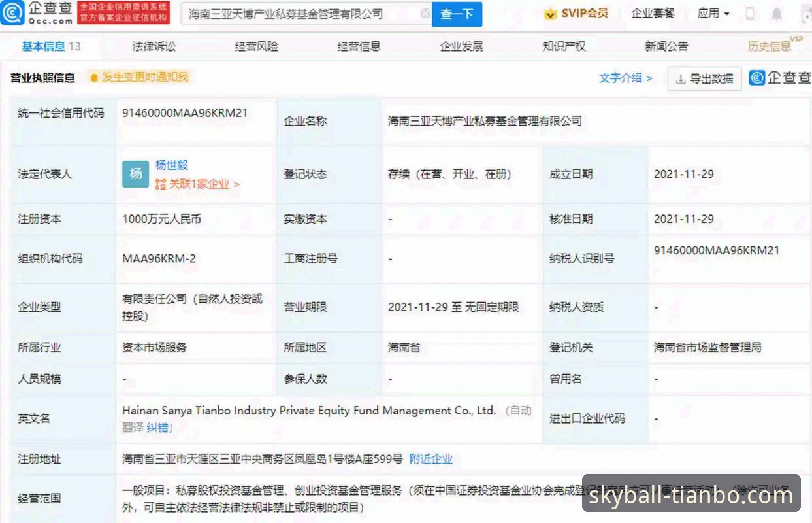Click the SVIP crown icon

[550, 13]
